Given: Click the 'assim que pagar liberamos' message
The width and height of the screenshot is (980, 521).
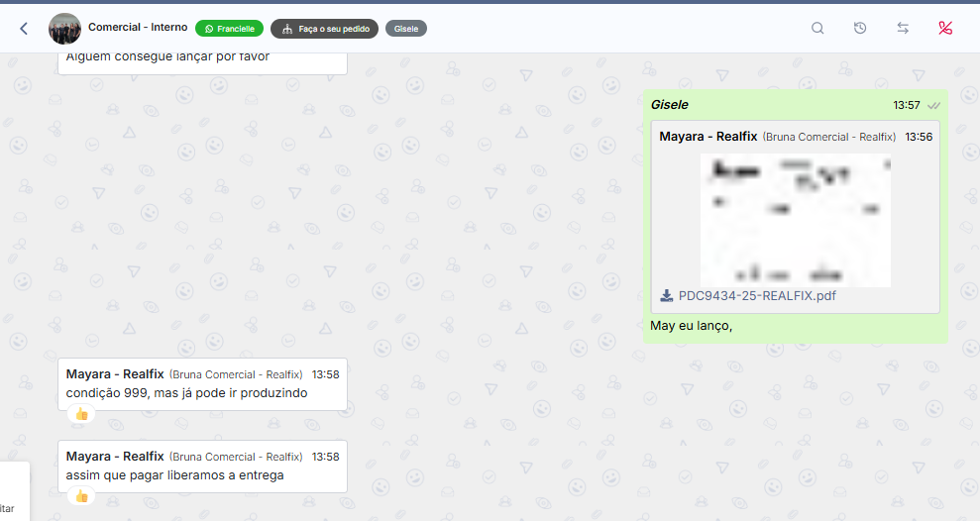Looking at the screenshot, I should [x=174, y=475].
